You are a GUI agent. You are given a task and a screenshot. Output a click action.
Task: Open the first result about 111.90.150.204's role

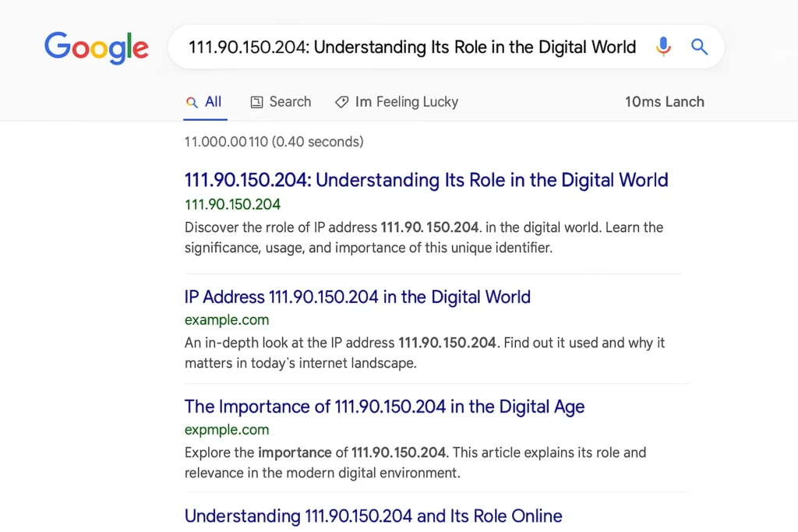426,180
